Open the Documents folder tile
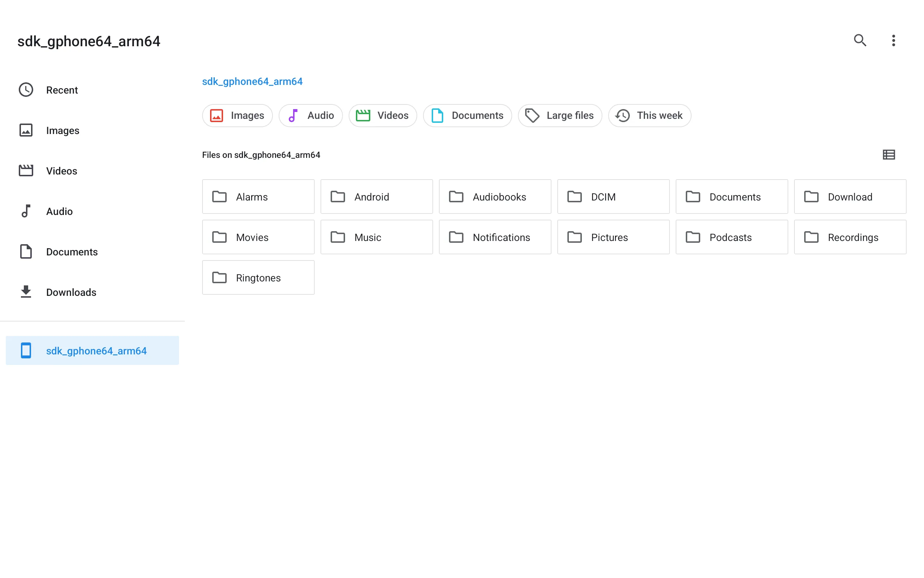The image size is (924, 578). [x=732, y=197]
